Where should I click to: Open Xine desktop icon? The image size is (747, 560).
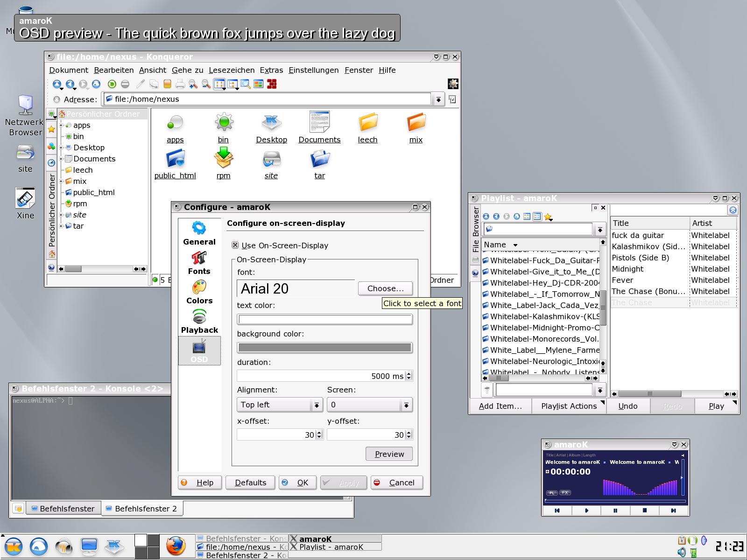(x=25, y=204)
